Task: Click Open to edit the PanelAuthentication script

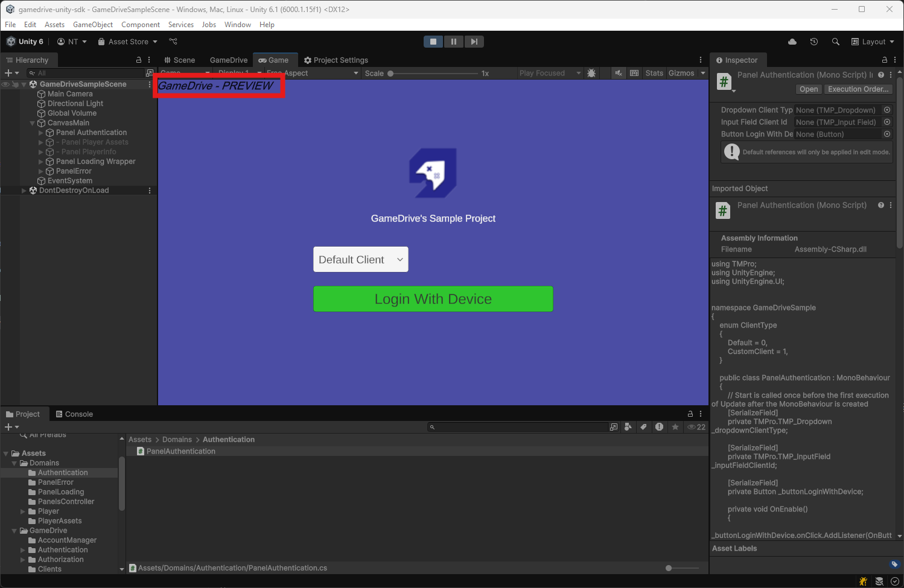Action: point(809,89)
